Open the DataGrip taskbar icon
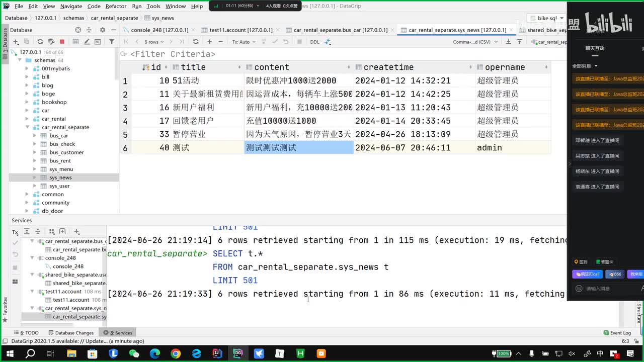 (x=237, y=353)
